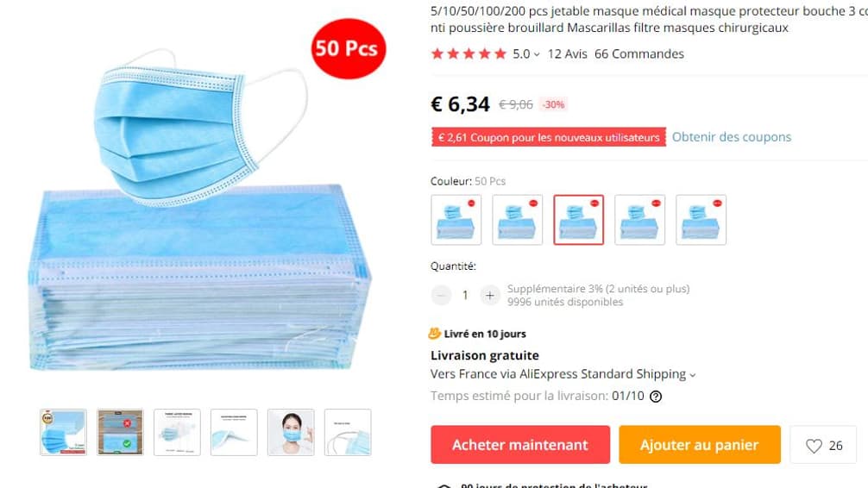
Task: Select the second mask pack variant swatch
Action: click(x=518, y=220)
